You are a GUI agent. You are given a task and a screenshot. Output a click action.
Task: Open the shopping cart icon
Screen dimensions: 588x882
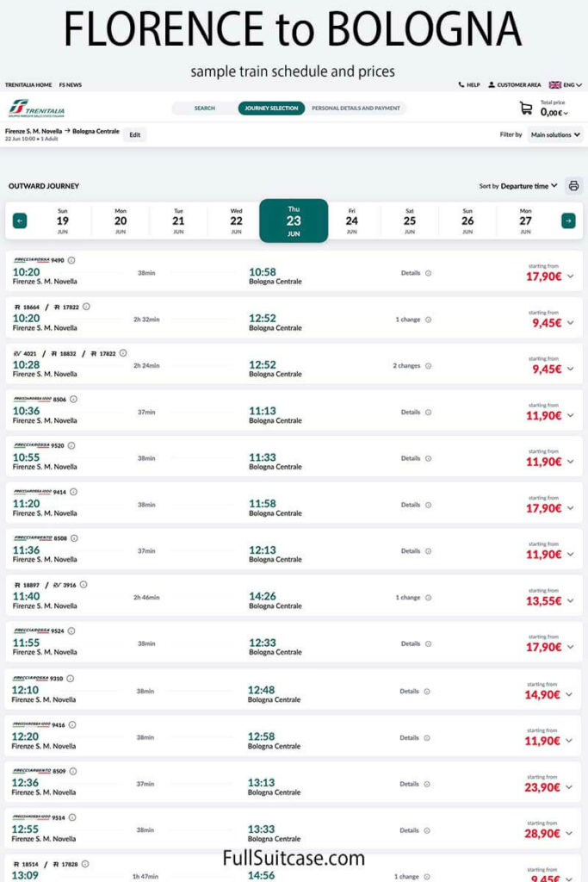pyautogui.click(x=525, y=109)
